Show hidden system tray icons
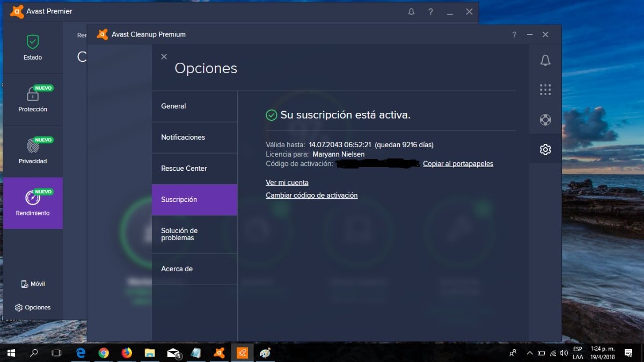 (x=530, y=353)
